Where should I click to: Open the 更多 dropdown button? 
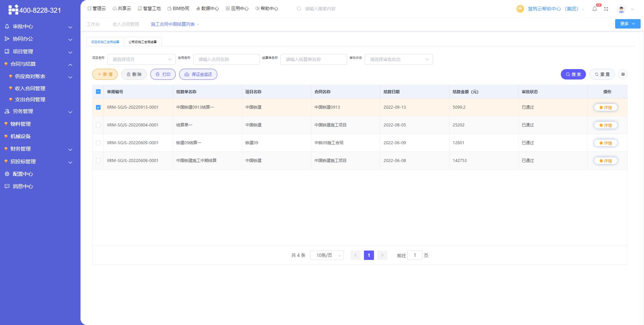(x=628, y=24)
